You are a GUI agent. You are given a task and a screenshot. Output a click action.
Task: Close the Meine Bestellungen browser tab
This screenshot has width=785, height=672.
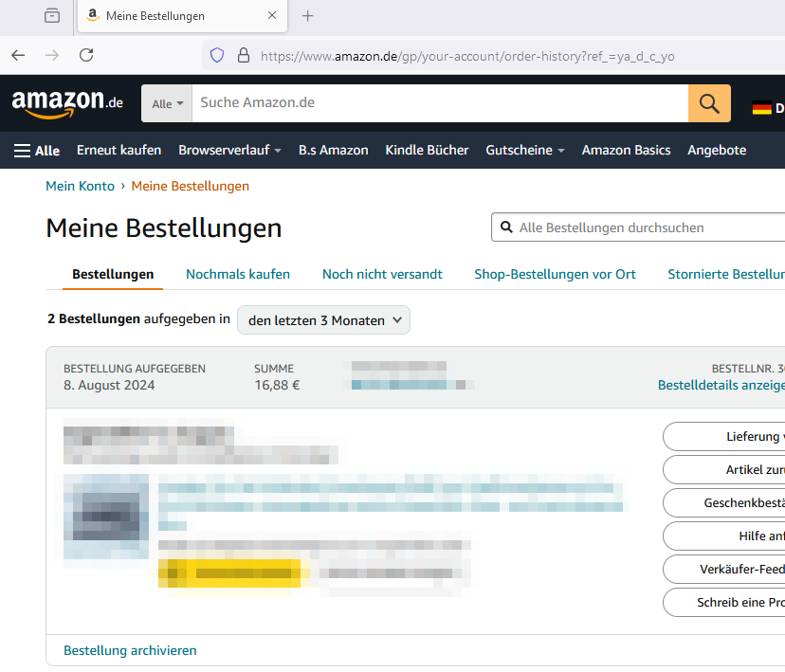272,15
